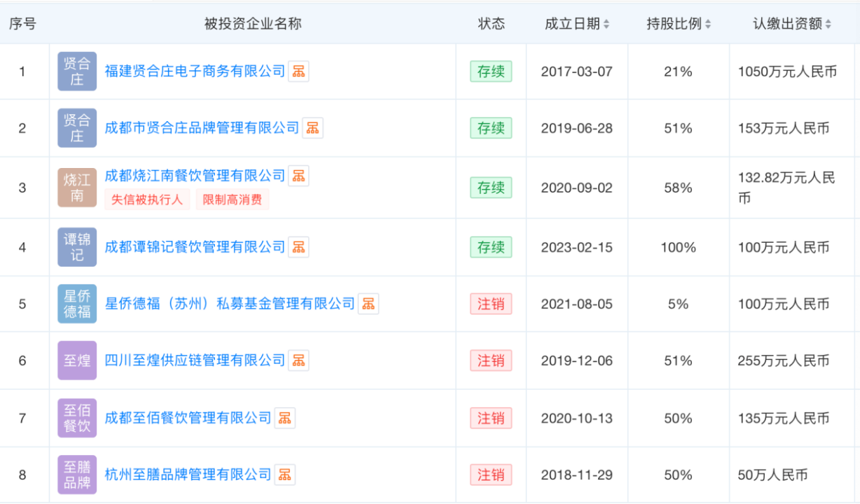Click the 限制高消费 warning tag
Image resolution: width=860 pixels, height=504 pixels.
(x=232, y=199)
